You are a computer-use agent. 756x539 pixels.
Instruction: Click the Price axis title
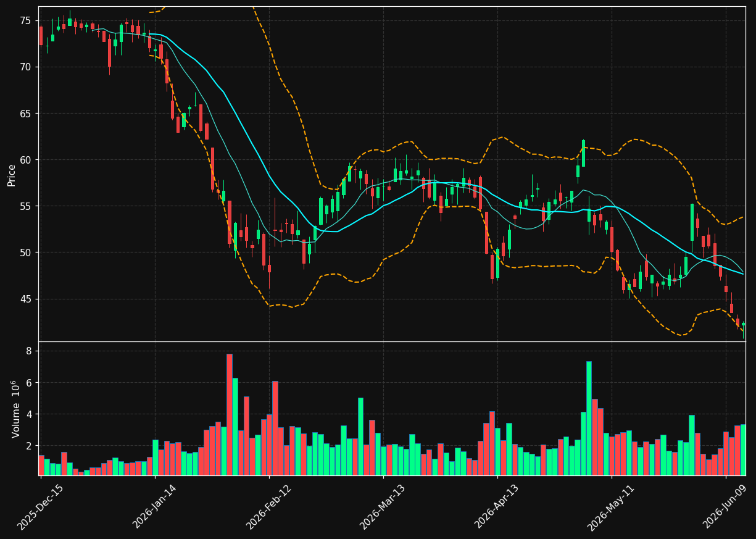[x=12, y=175]
